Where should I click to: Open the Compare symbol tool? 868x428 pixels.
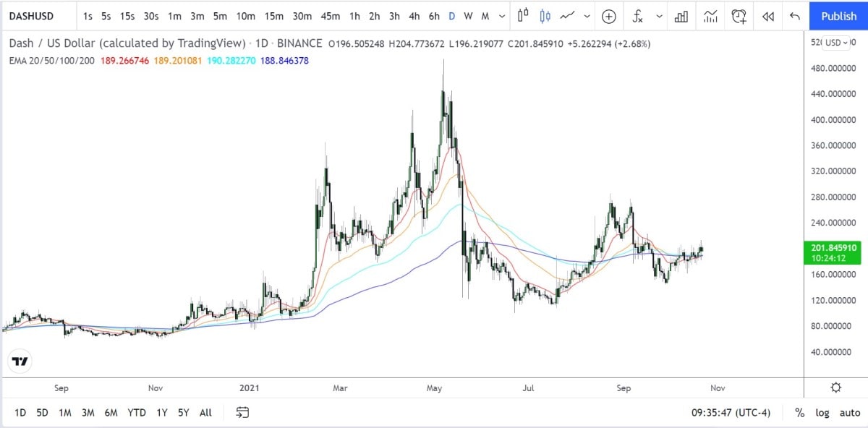click(x=608, y=15)
